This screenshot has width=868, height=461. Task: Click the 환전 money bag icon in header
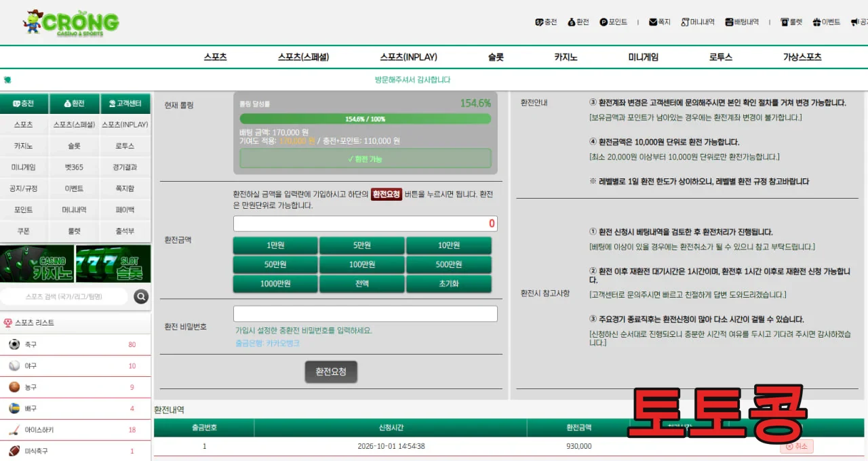tap(572, 22)
